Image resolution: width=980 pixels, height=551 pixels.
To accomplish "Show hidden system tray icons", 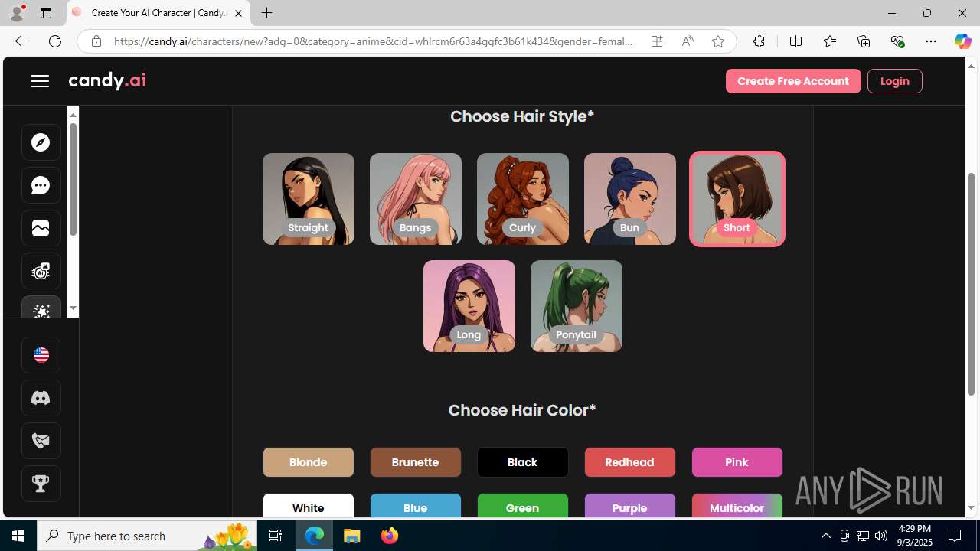I will 825,536.
